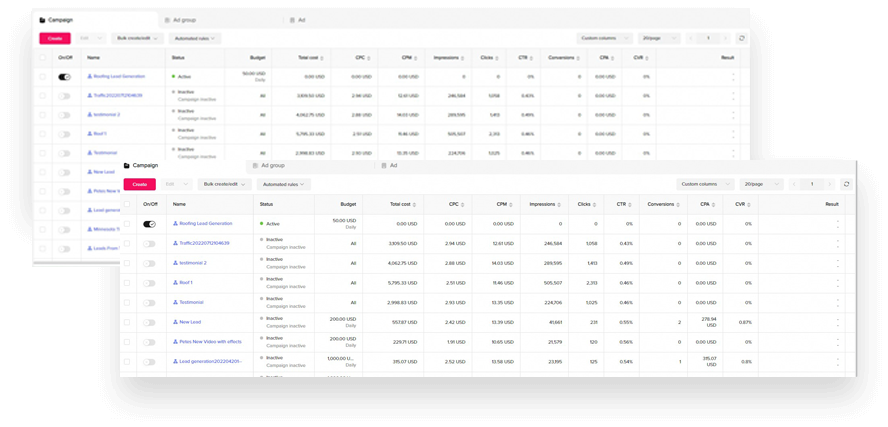
Task: Enable the New Lead campaign switch
Action: click(149, 321)
